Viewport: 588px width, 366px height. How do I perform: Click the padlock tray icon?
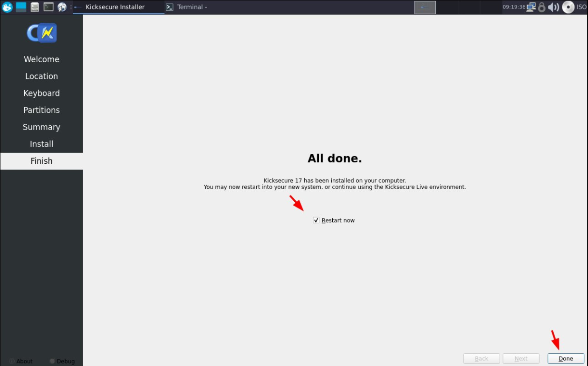pyautogui.click(x=541, y=7)
